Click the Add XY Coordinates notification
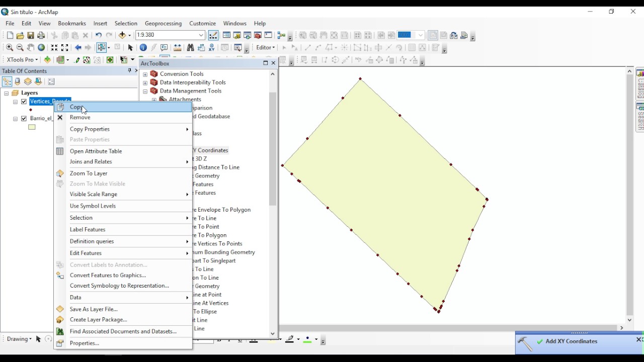The image size is (644, 362). pyautogui.click(x=572, y=341)
